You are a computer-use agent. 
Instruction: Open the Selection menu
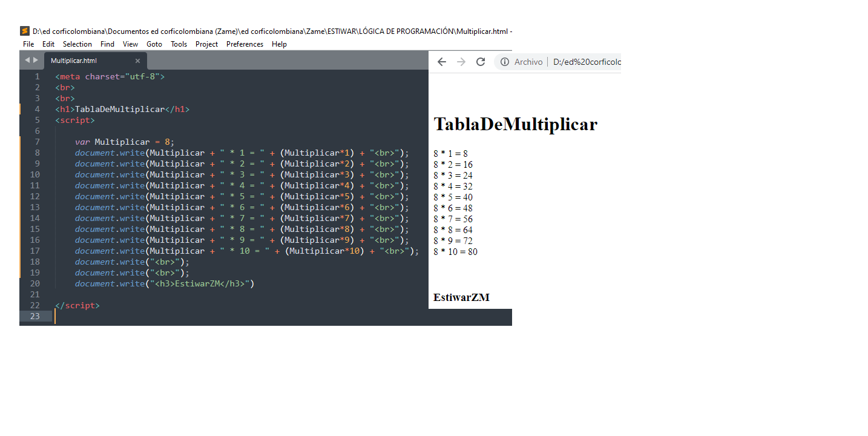pos(77,44)
